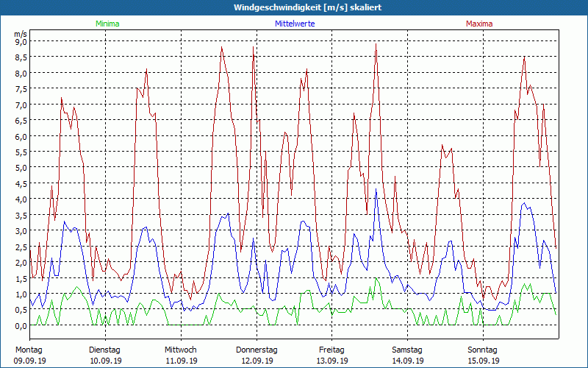588x368 pixels.
Task: Click the '4,0' y-axis value
Action: 21,199
